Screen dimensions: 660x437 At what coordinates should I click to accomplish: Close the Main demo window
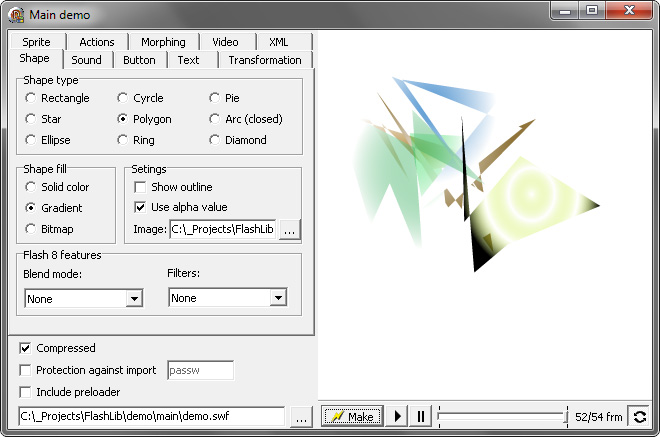tap(629, 11)
